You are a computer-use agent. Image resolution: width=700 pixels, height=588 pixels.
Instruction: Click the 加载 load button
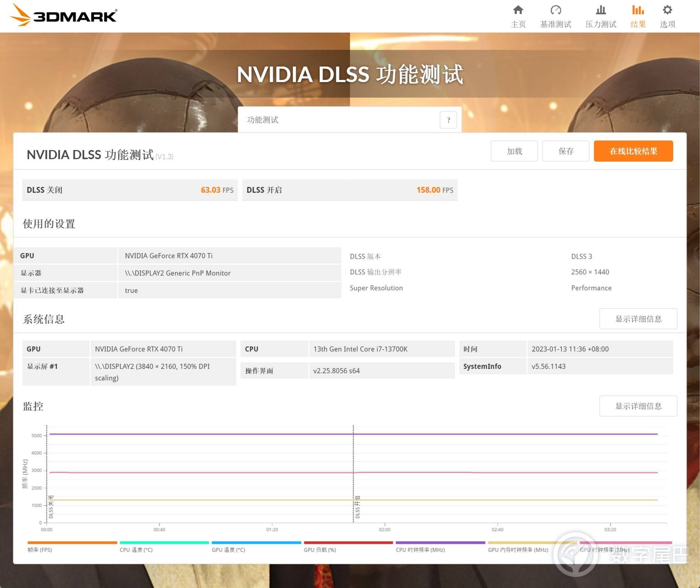pos(514,151)
